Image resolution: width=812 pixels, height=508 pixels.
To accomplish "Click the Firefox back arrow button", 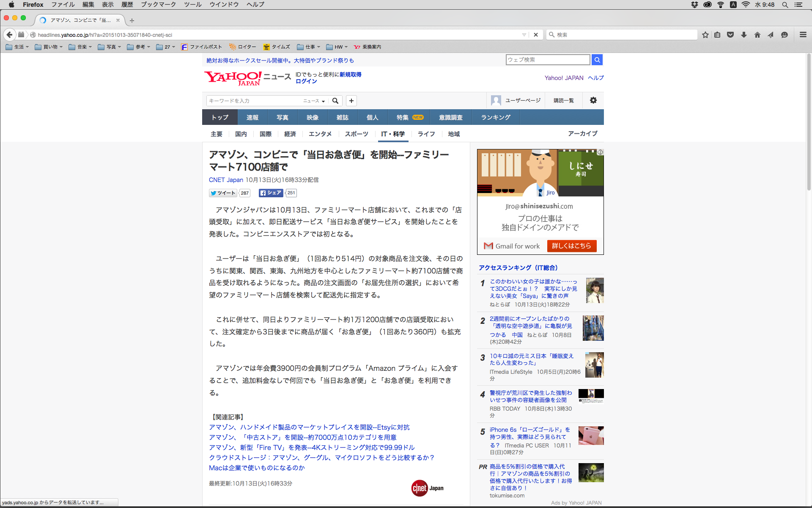I will (x=9, y=35).
